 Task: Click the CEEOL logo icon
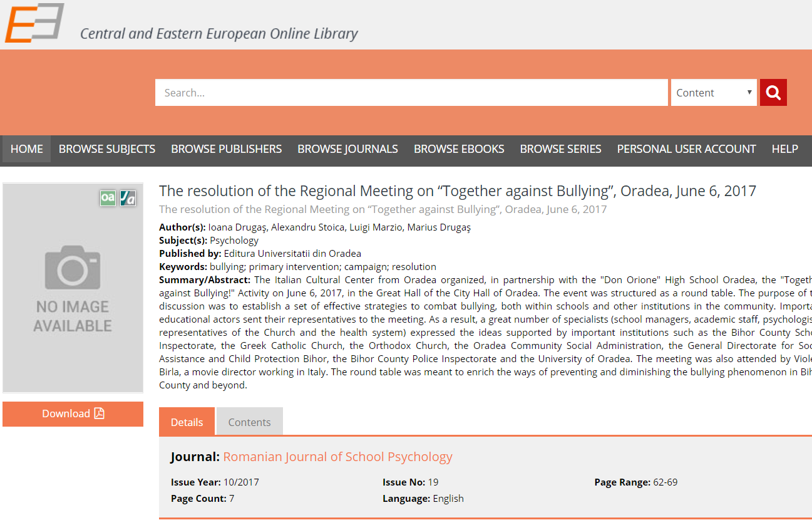(x=34, y=23)
